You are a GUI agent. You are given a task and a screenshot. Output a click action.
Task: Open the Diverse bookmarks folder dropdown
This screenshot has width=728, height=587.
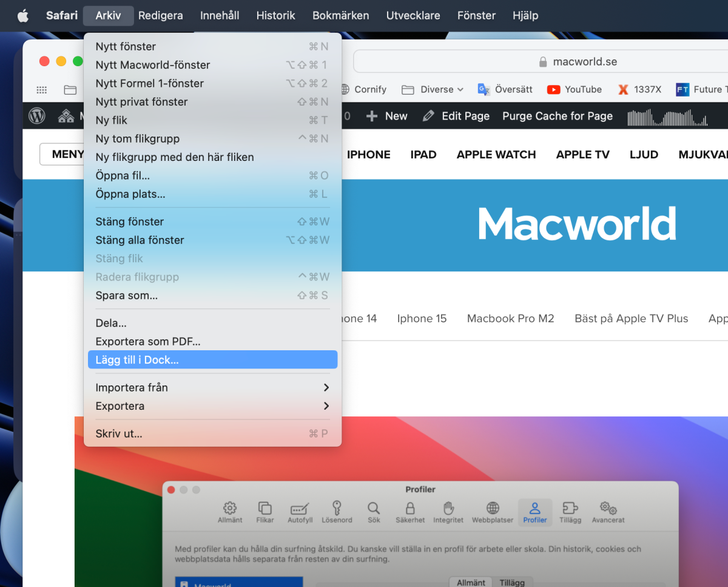click(x=433, y=90)
